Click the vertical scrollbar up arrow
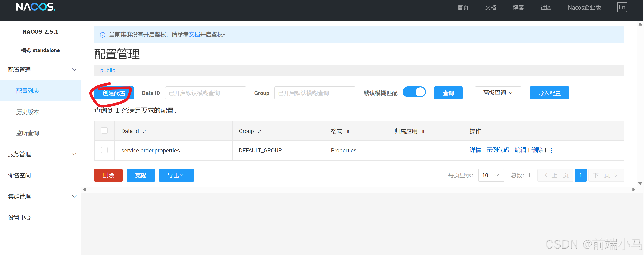This screenshot has width=644, height=255. (x=640, y=24)
